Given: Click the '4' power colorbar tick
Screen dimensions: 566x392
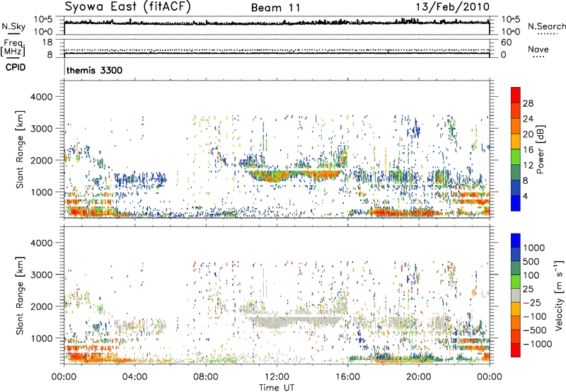Looking at the screenshot, I should click(525, 197).
